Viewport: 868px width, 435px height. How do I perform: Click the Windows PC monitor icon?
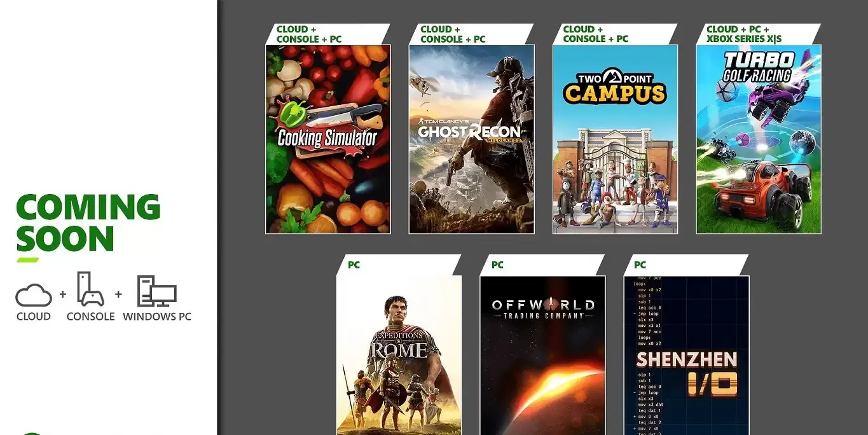tap(156, 292)
